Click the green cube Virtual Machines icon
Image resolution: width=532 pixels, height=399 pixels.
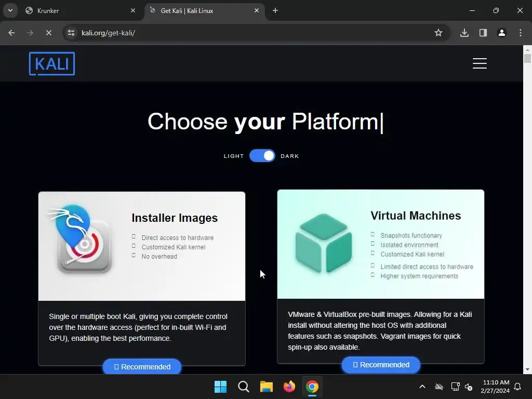[x=324, y=243]
